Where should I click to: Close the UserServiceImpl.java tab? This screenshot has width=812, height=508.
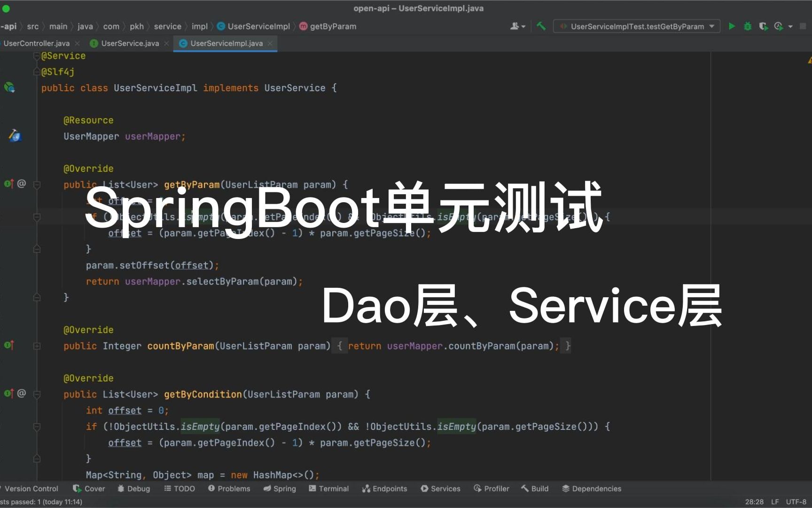270,43
